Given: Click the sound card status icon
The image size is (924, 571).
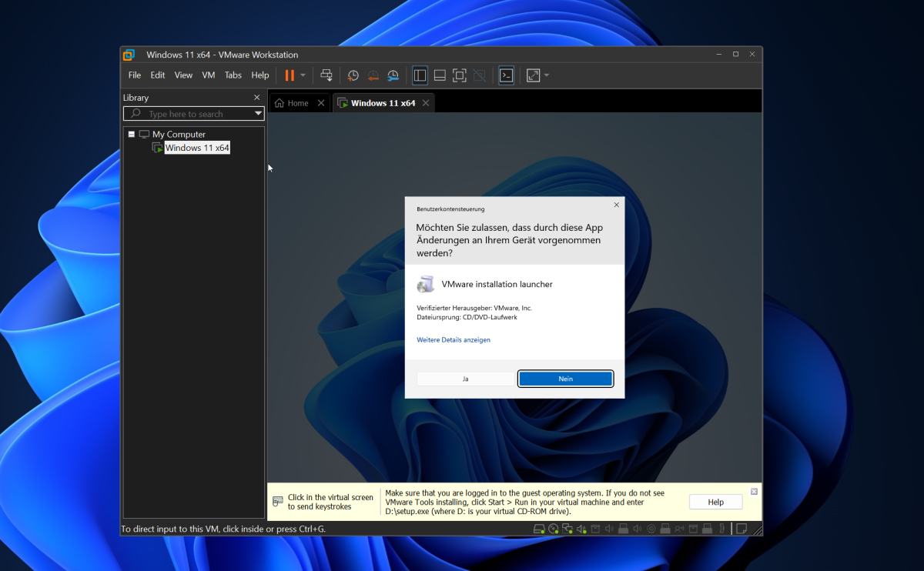Looking at the screenshot, I should click(x=581, y=529).
